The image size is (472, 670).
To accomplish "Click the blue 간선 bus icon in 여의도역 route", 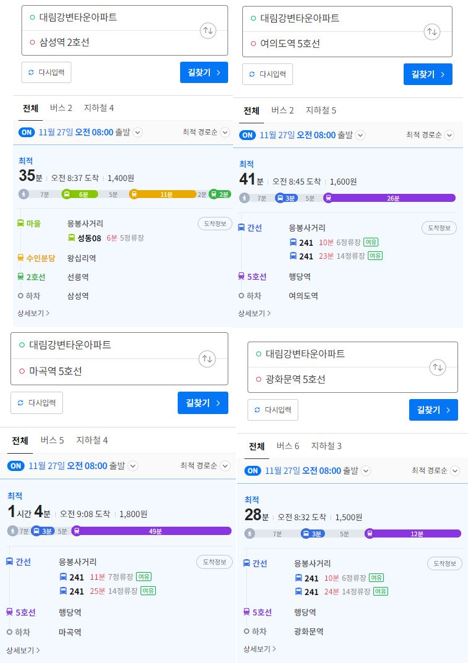I will coord(241,227).
